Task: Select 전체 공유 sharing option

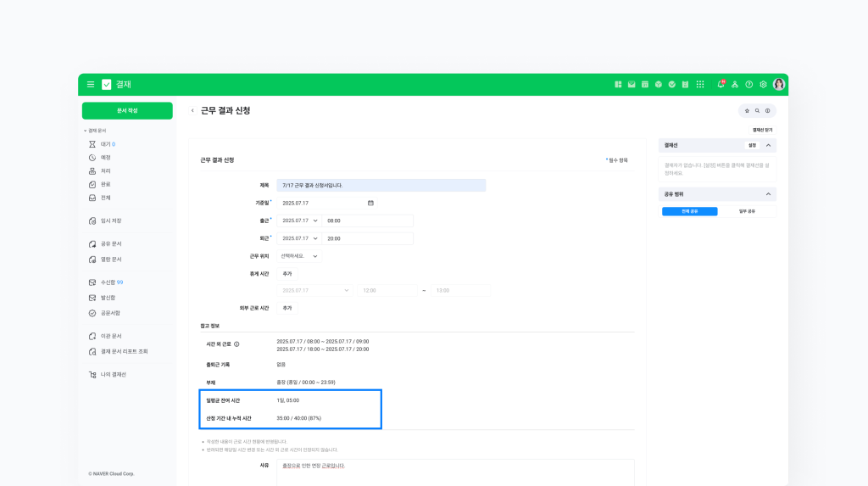Action: [689, 211]
